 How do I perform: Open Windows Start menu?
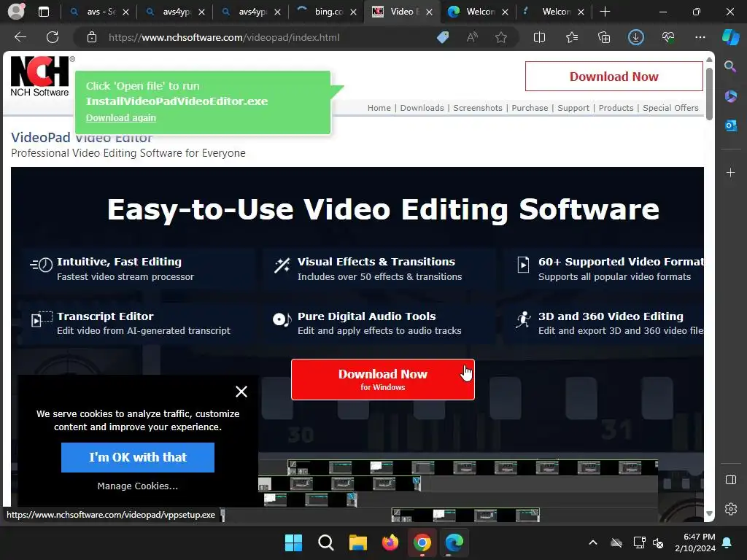(293, 542)
